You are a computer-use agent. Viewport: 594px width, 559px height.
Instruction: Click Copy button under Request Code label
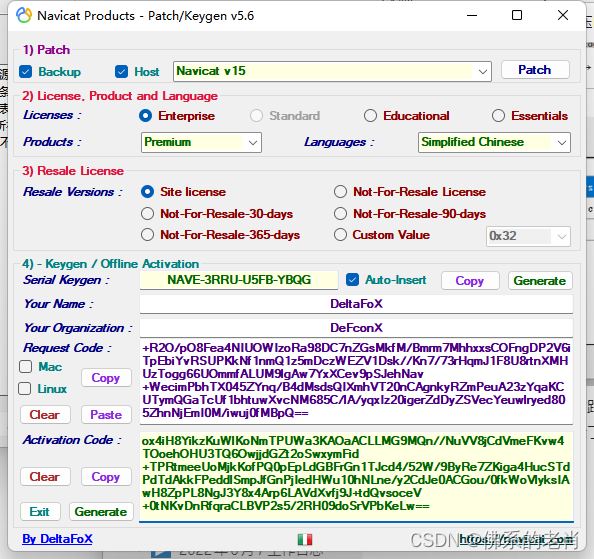tap(106, 378)
